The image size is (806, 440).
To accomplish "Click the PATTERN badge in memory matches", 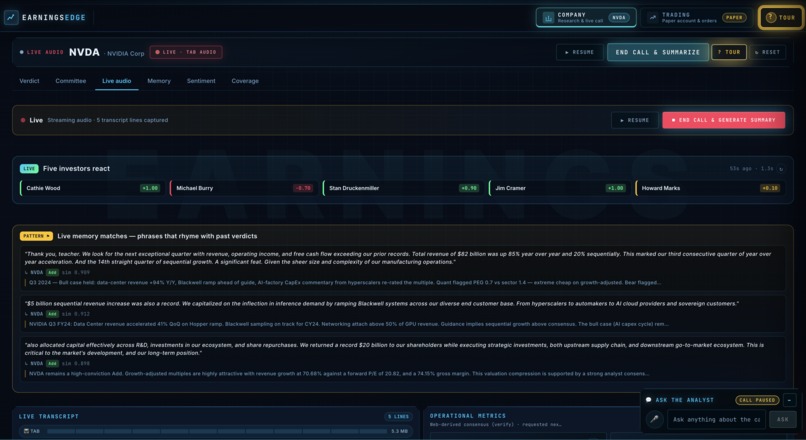I will pyautogui.click(x=36, y=236).
